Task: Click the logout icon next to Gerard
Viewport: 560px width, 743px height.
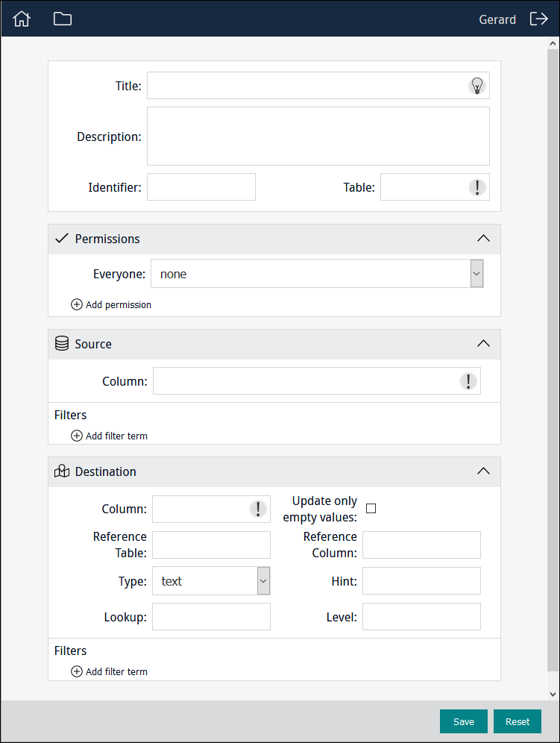Action: click(538, 19)
